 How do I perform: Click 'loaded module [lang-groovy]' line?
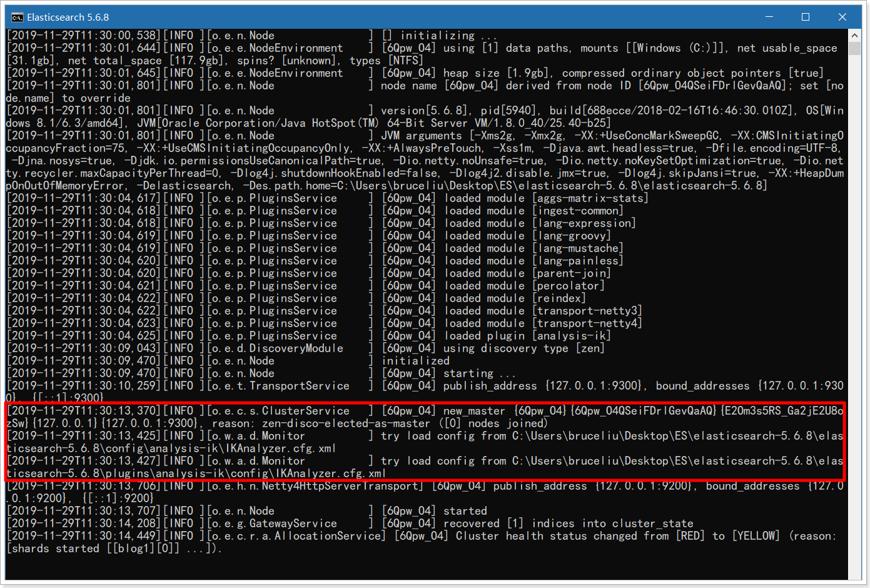[x=527, y=236]
